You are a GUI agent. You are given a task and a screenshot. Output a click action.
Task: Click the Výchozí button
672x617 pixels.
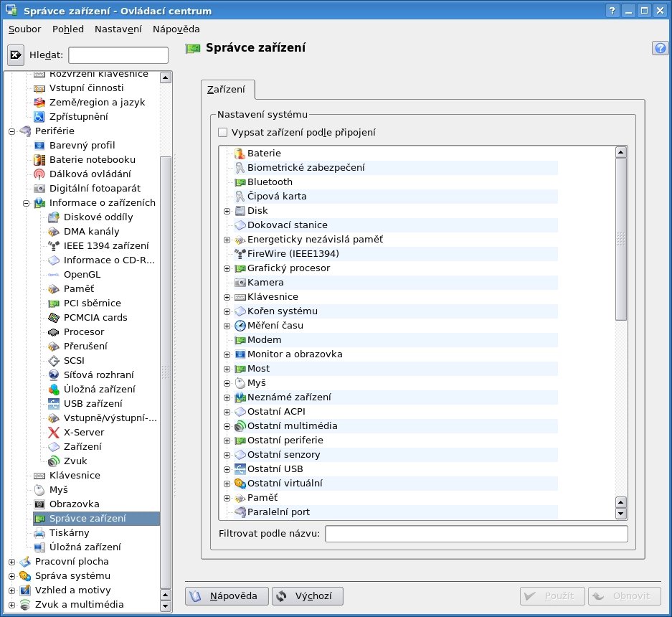pos(308,596)
